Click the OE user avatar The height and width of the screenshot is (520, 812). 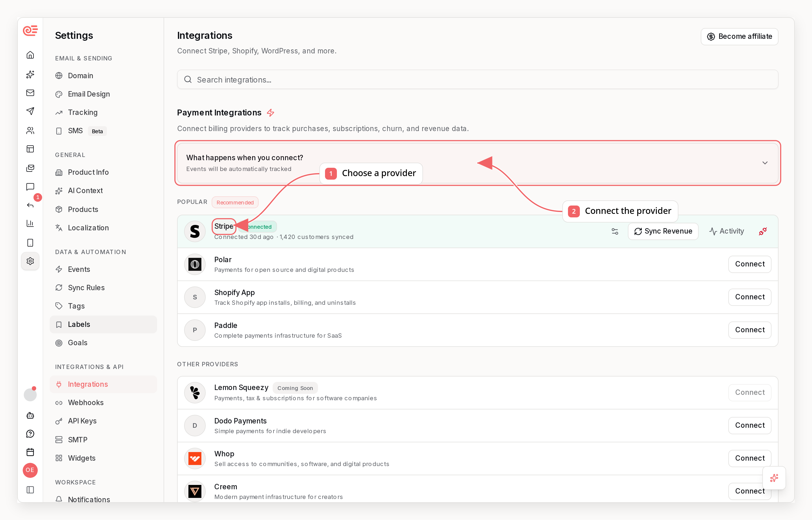(x=30, y=470)
